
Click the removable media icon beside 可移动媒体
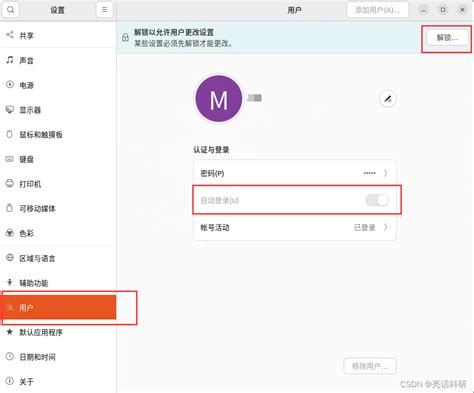[10, 208]
